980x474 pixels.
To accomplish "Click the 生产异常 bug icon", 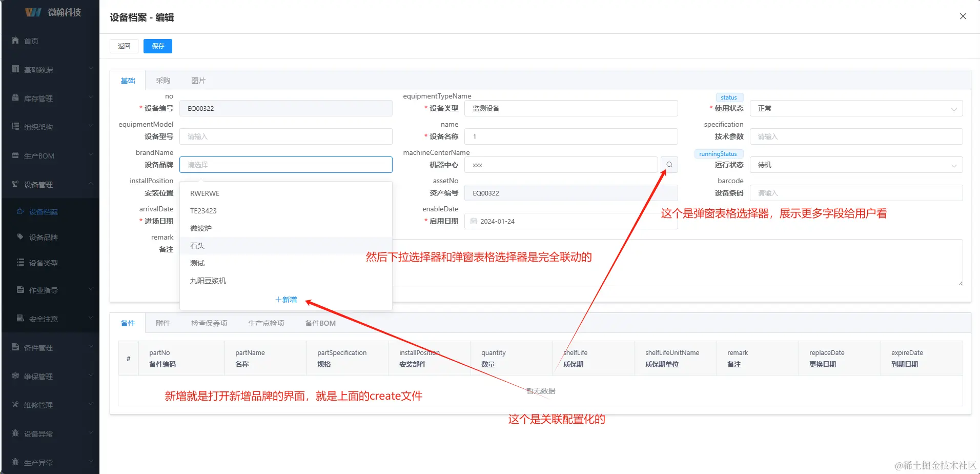I will coord(15,462).
